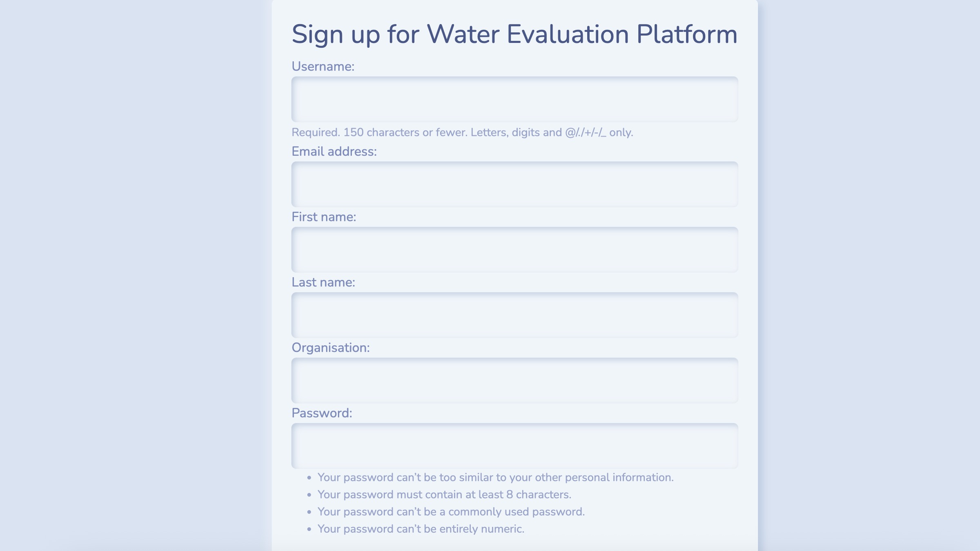This screenshot has height=551, width=980.
Task: Click the "Password:" label text
Action: click(322, 413)
